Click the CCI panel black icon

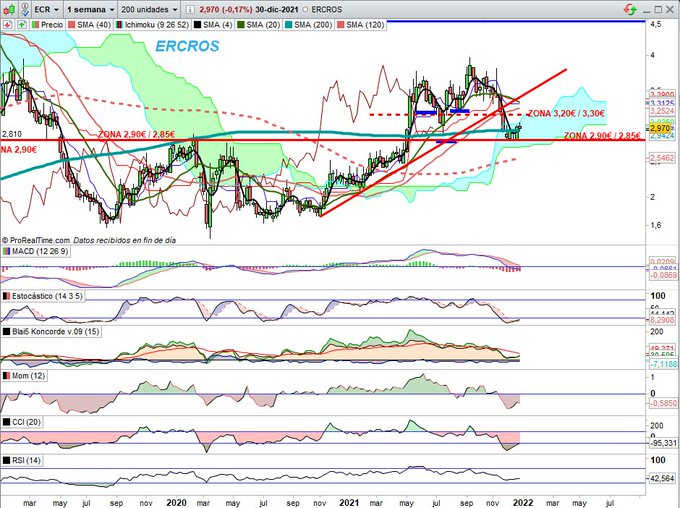6,422
